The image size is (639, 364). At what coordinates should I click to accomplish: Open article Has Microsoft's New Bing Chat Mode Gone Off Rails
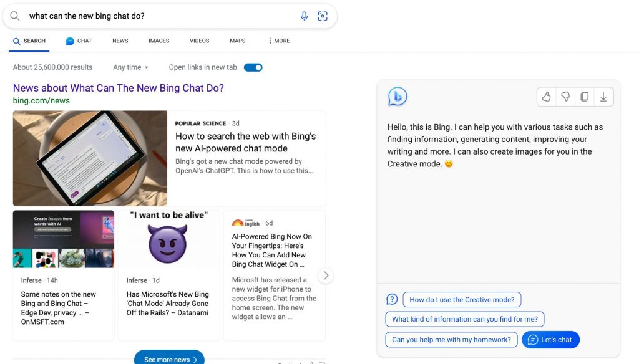pos(167,304)
